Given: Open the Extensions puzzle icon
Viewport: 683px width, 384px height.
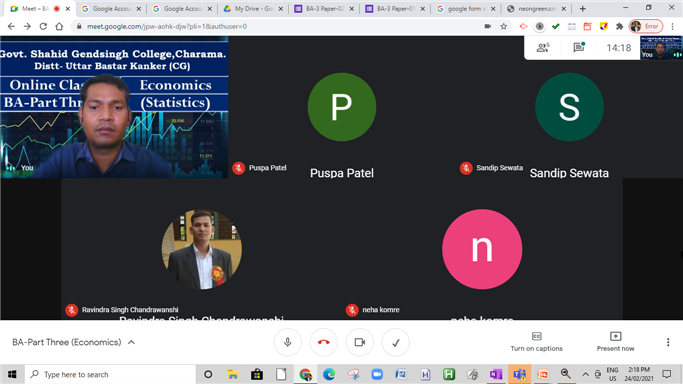Looking at the screenshot, I should pos(619,27).
